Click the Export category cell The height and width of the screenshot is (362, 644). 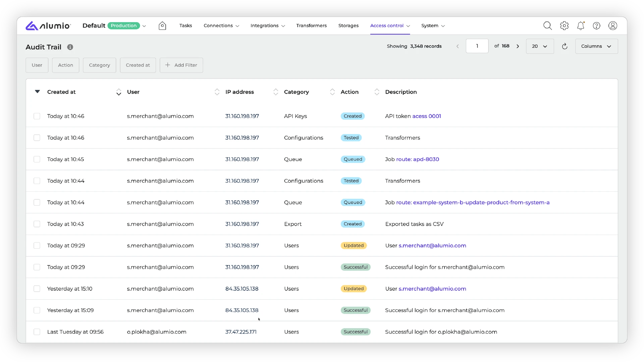click(x=293, y=224)
